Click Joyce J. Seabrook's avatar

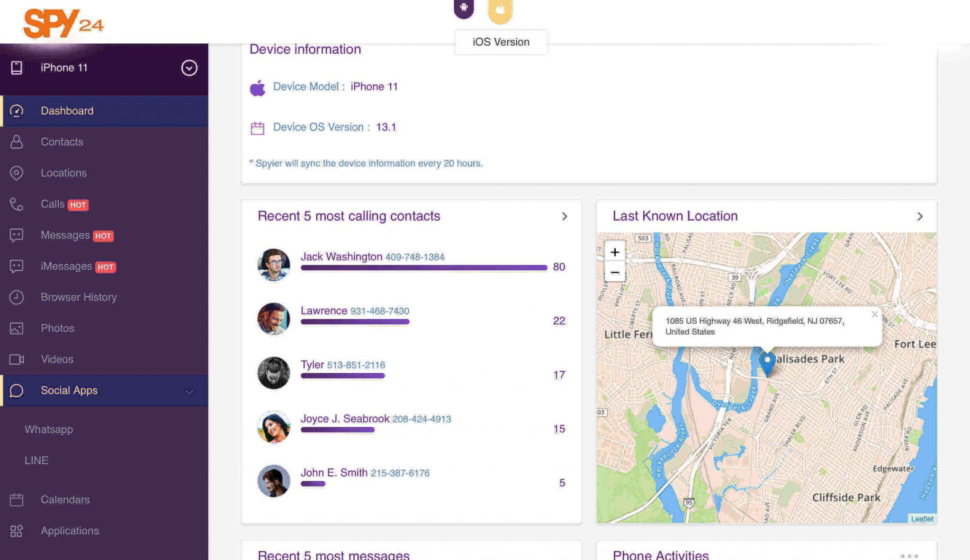click(x=274, y=427)
